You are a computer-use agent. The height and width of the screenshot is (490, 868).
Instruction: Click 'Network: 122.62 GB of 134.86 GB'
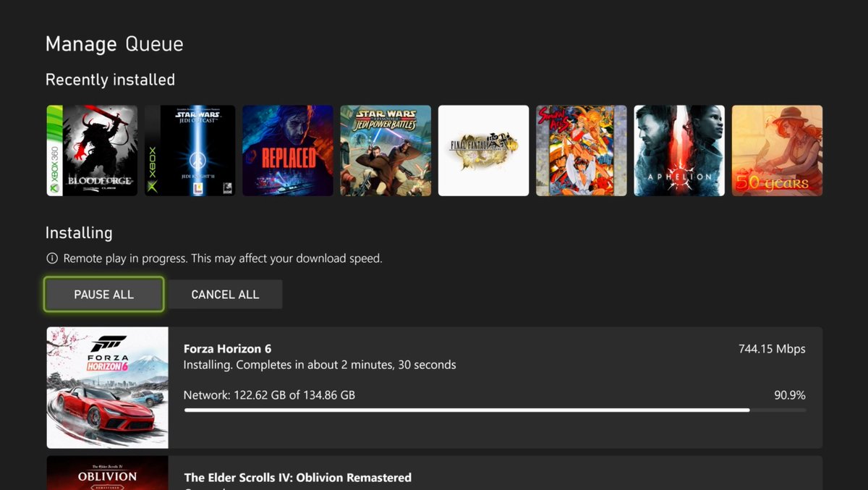(x=269, y=395)
